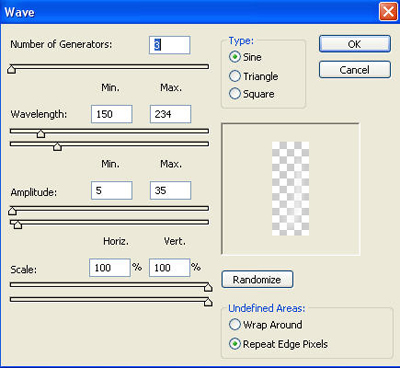Click the Scale Horiz. percent field
This screenshot has height=368, width=400.
pyautogui.click(x=110, y=268)
